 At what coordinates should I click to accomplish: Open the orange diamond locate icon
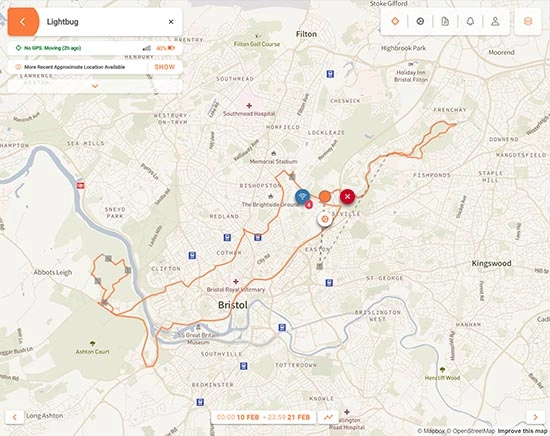tap(395, 21)
